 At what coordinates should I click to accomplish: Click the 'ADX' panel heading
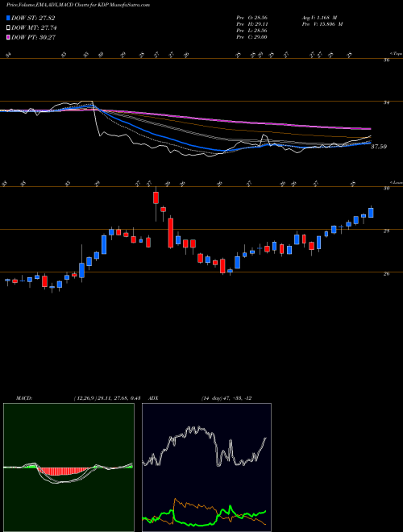click(154, 398)
